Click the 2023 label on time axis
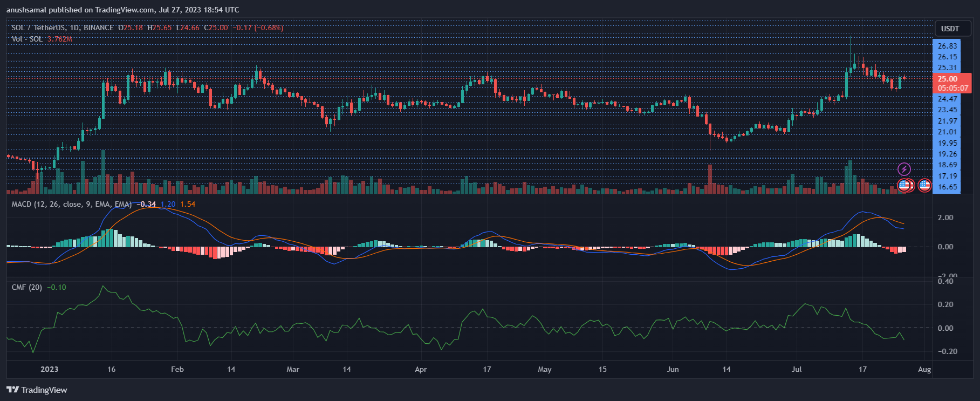 click(49, 369)
